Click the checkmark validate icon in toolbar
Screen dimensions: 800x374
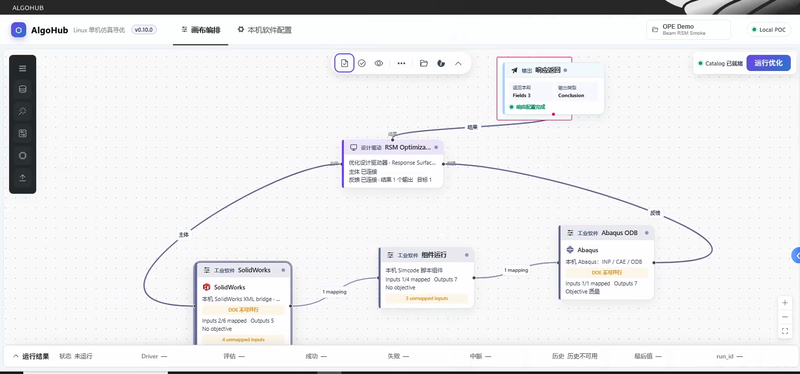coord(362,63)
